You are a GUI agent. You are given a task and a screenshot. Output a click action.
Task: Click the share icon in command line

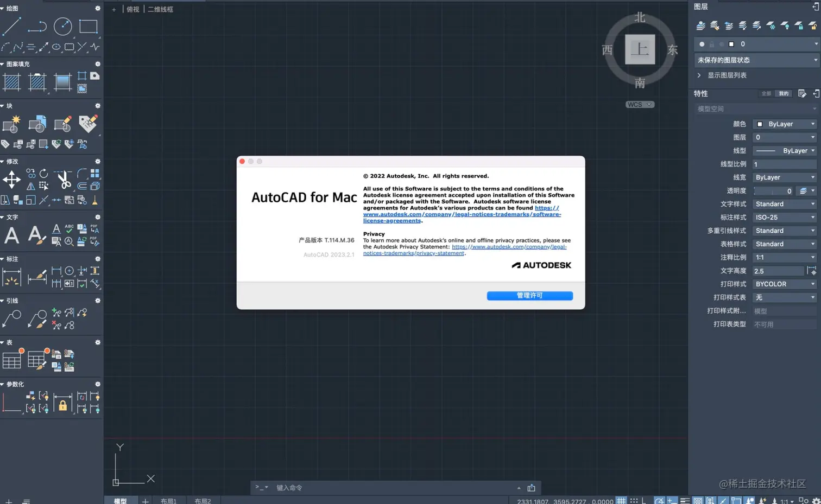click(531, 488)
